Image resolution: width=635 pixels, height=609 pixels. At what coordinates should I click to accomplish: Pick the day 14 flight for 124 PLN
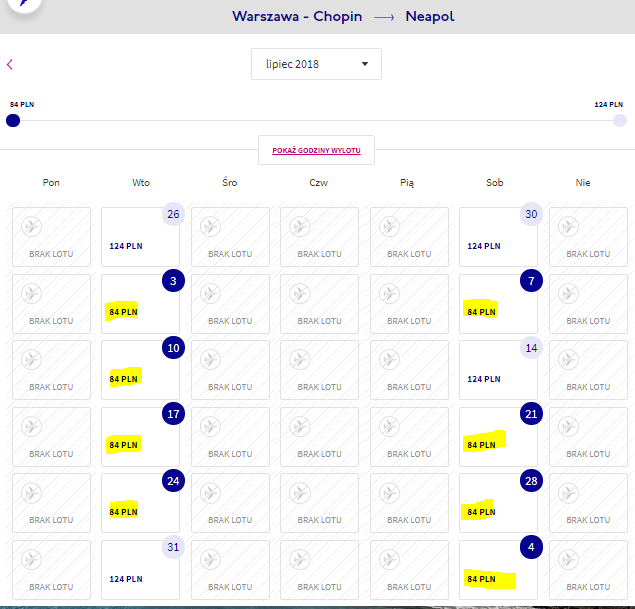coord(498,370)
